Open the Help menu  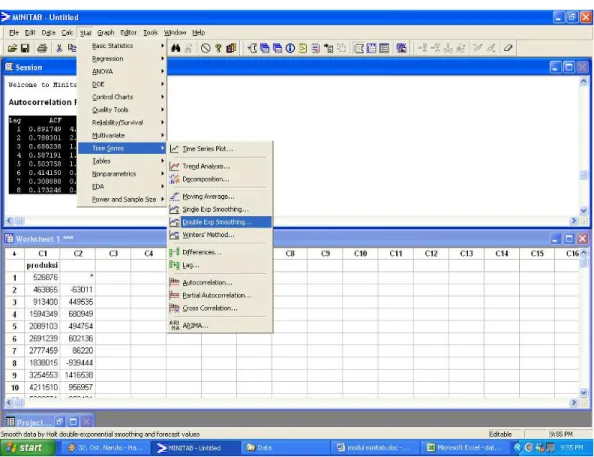pos(199,33)
